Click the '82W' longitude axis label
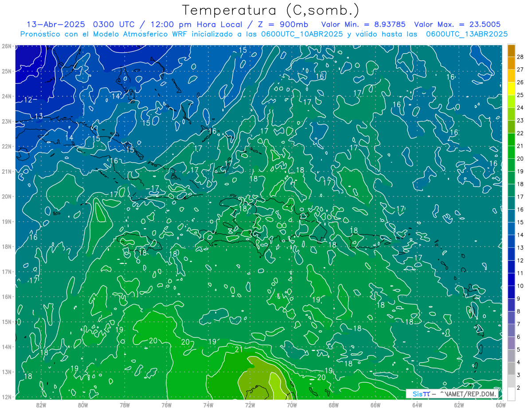The width and height of the screenshot is (532, 411). (x=41, y=404)
